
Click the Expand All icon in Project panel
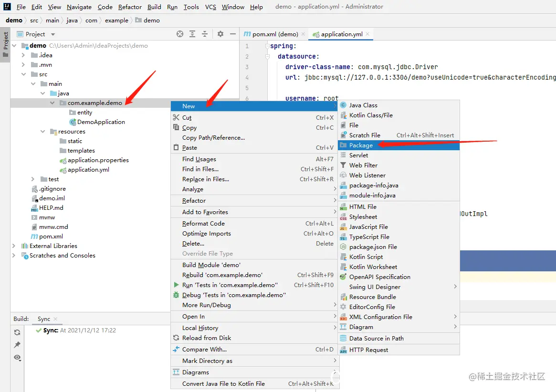click(192, 34)
